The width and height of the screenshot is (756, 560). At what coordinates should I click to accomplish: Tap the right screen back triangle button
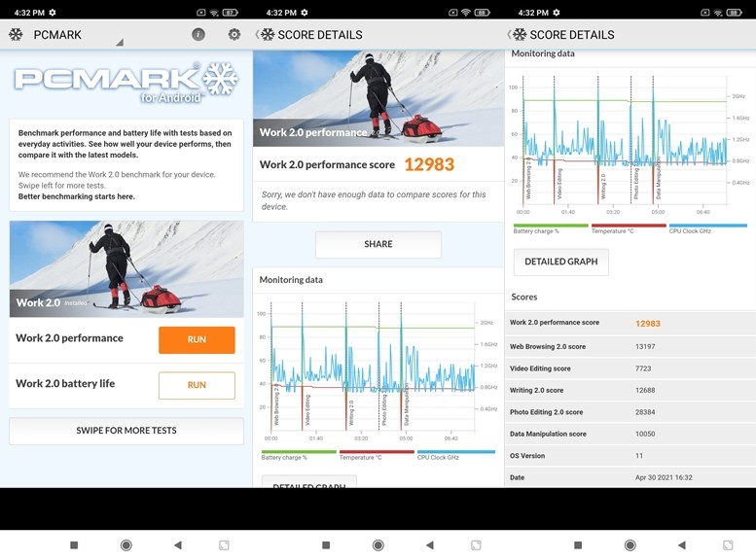[x=682, y=545]
